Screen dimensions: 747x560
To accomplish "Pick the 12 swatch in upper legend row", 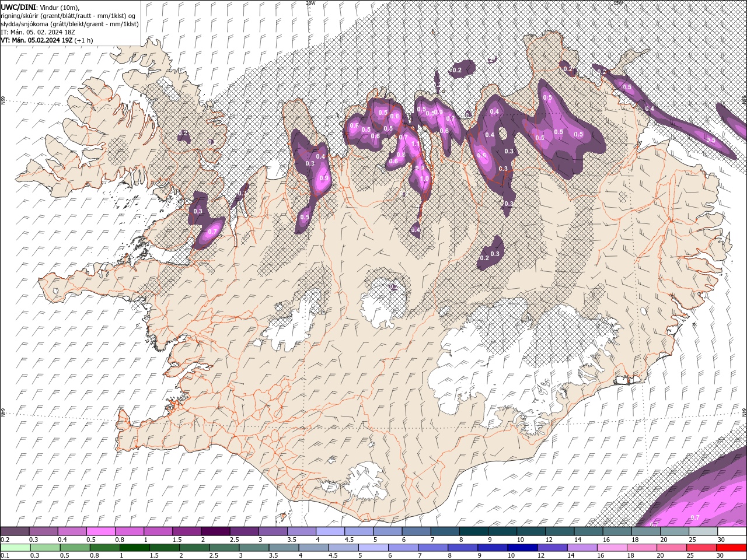I will tap(560, 531).
